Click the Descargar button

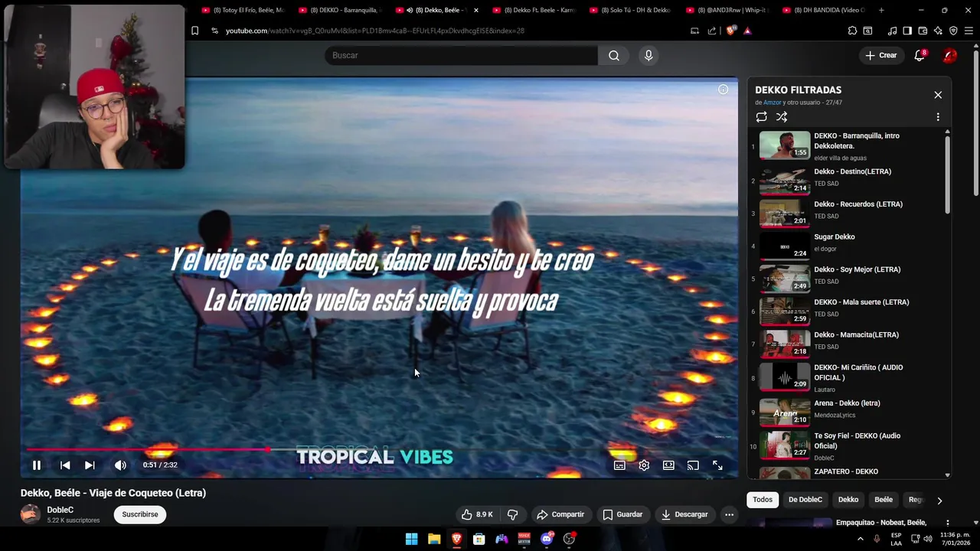(684, 514)
